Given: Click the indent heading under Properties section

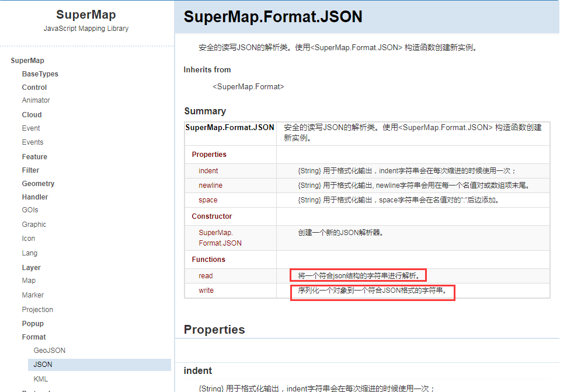Looking at the screenshot, I should coord(198,371).
